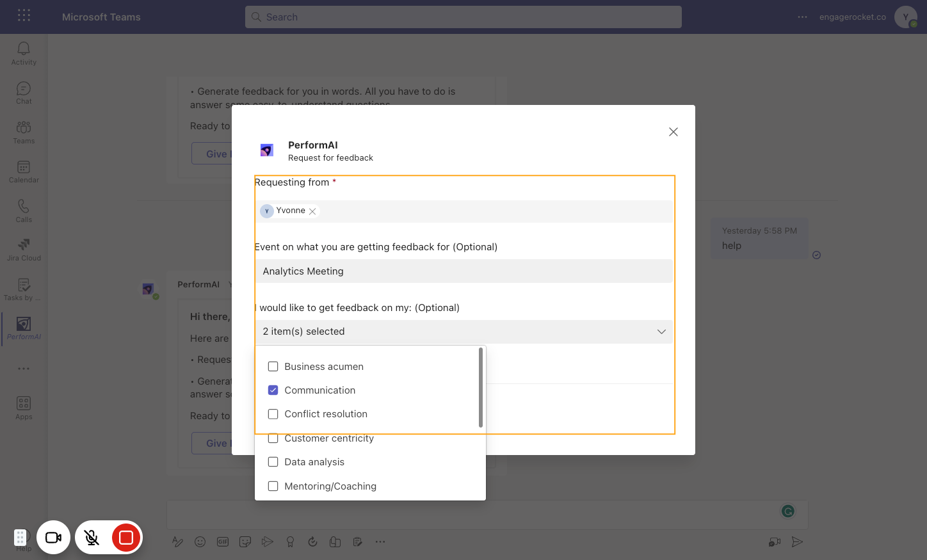Toggle the muted microphone control
927x560 pixels.
[x=92, y=538]
